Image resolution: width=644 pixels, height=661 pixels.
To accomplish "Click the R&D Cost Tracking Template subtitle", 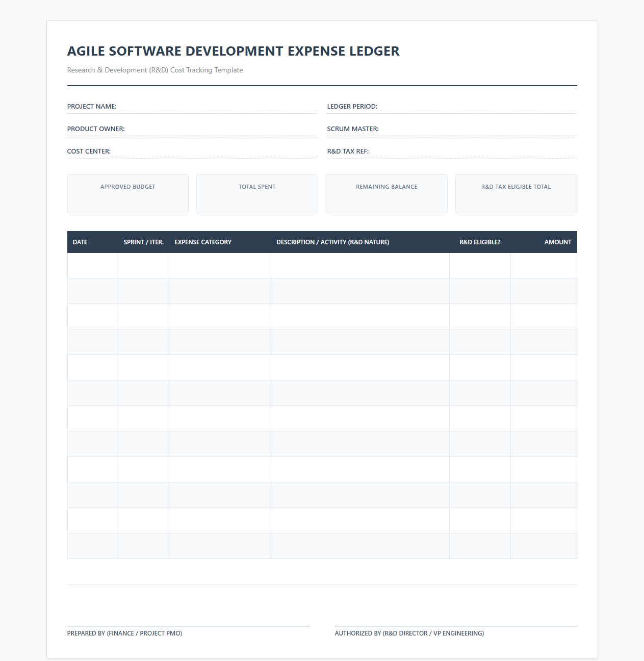I will tap(155, 70).
